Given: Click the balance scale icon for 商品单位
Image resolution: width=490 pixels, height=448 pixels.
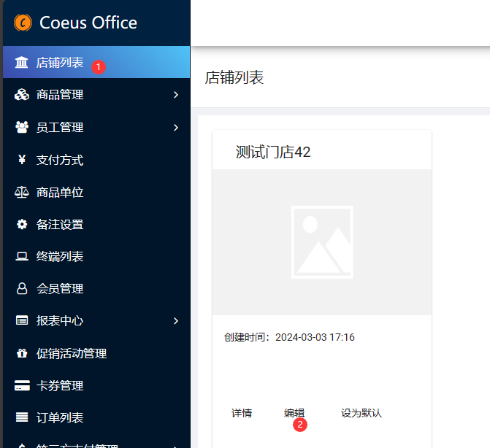Looking at the screenshot, I should point(22,192).
